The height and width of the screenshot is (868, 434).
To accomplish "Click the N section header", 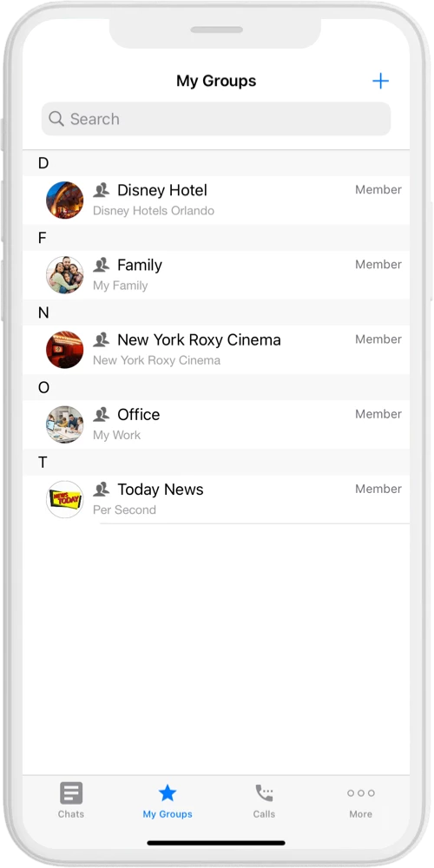I will pyautogui.click(x=216, y=312).
